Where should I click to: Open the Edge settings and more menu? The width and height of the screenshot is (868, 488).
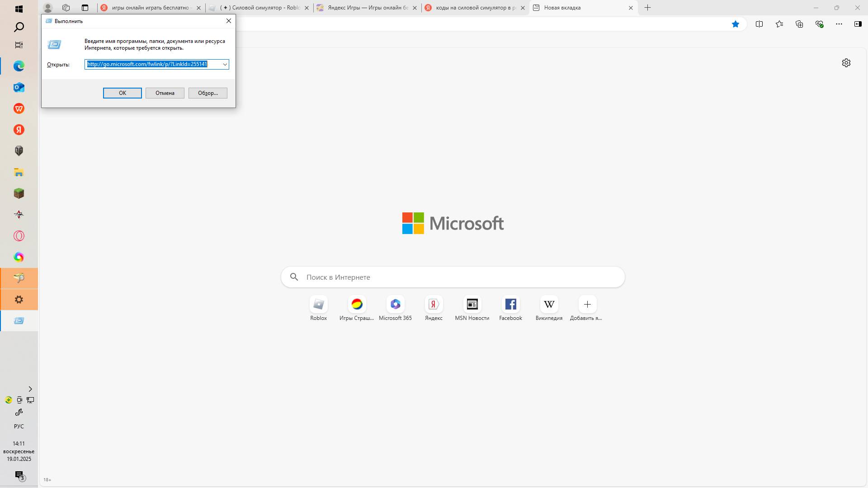click(839, 24)
